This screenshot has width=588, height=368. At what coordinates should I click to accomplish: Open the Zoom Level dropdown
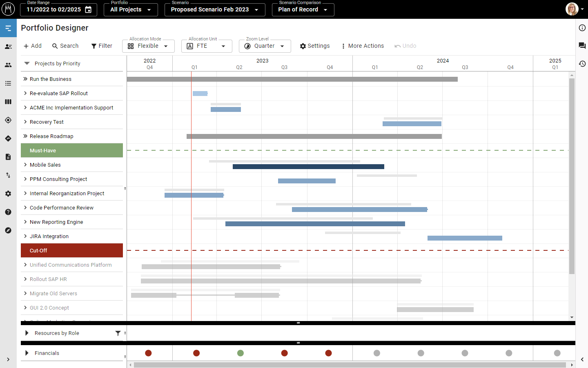[265, 46]
